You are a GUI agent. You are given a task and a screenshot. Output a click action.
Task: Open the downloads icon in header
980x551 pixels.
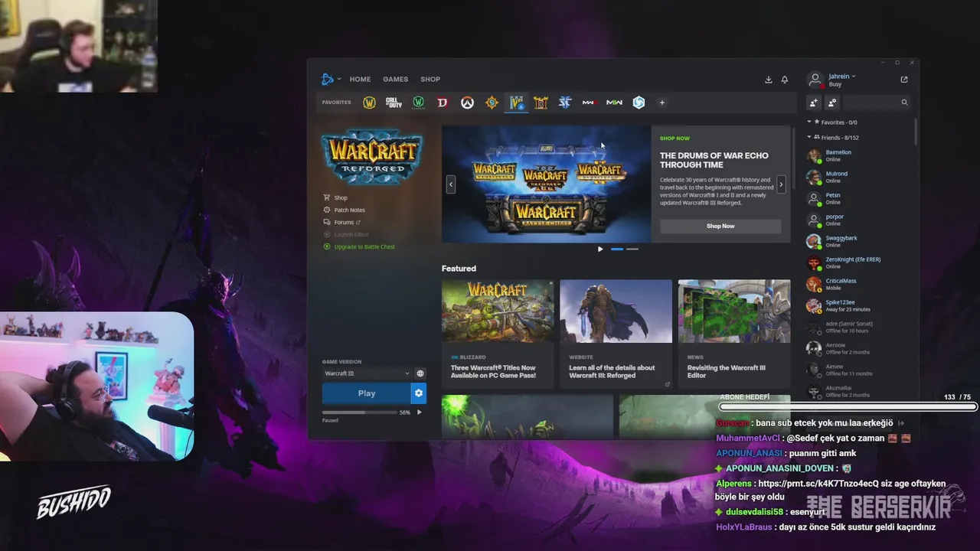coord(768,80)
